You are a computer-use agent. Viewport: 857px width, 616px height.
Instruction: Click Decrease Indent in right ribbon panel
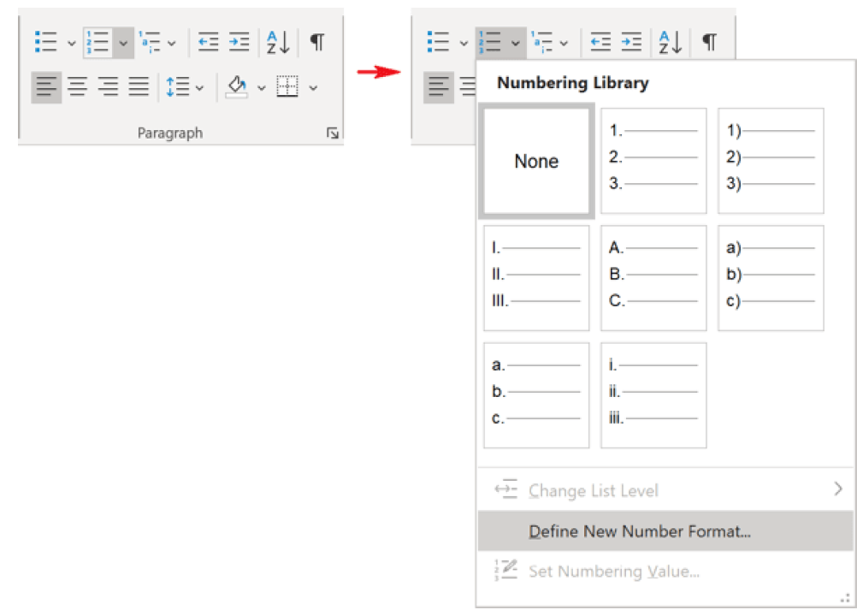coord(600,42)
